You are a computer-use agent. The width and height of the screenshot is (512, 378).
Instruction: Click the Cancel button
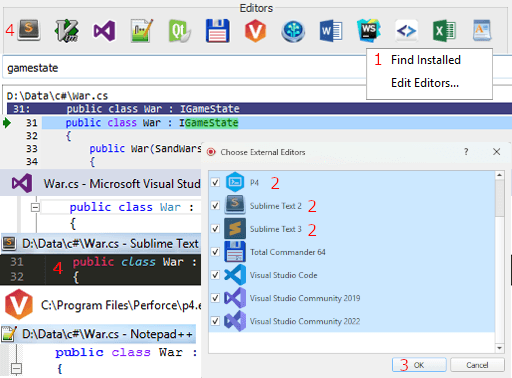point(477,365)
